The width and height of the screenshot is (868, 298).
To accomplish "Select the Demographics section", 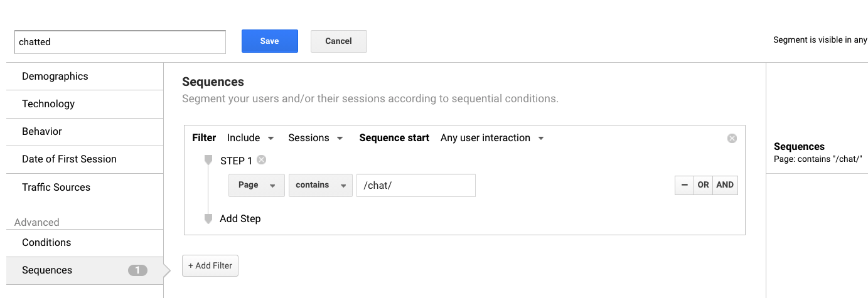I will (85, 77).
